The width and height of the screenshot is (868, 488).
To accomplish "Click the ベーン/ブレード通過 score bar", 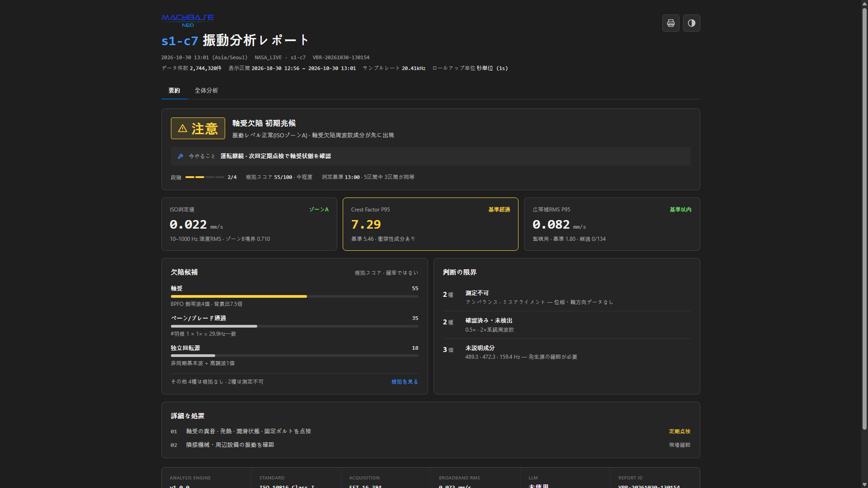I will click(295, 326).
